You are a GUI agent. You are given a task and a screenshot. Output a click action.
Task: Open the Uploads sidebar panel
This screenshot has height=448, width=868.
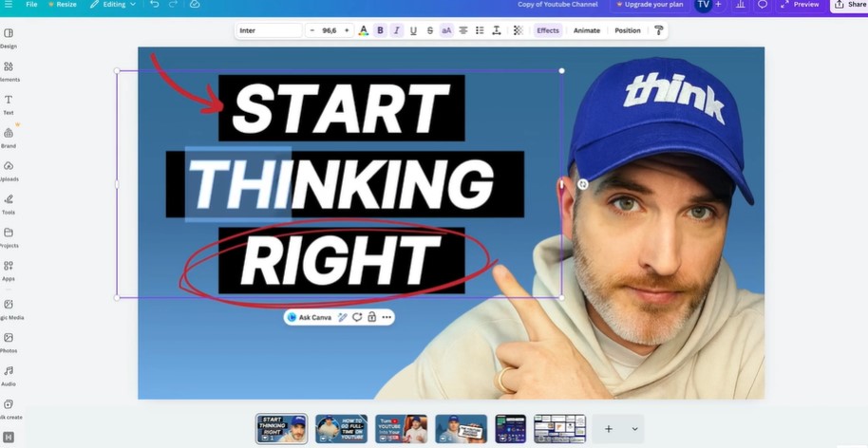9,171
